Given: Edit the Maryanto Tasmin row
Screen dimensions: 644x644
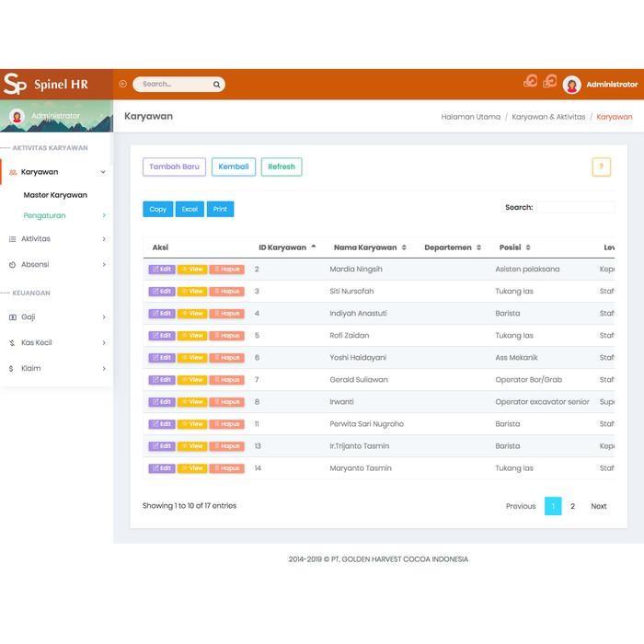Looking at the screenshot, I should (162, 468).
